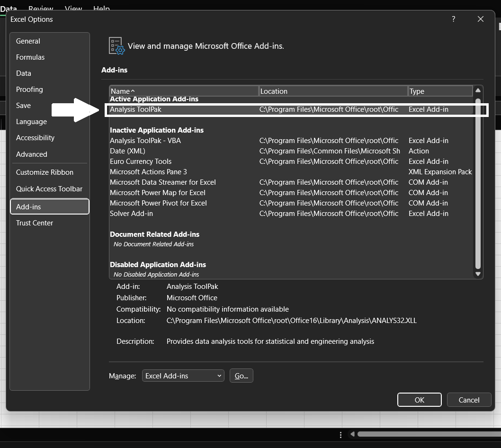Select Microsoft Power Map for Excel
This screenshot has height=448, width=501.
click(291, 193)
